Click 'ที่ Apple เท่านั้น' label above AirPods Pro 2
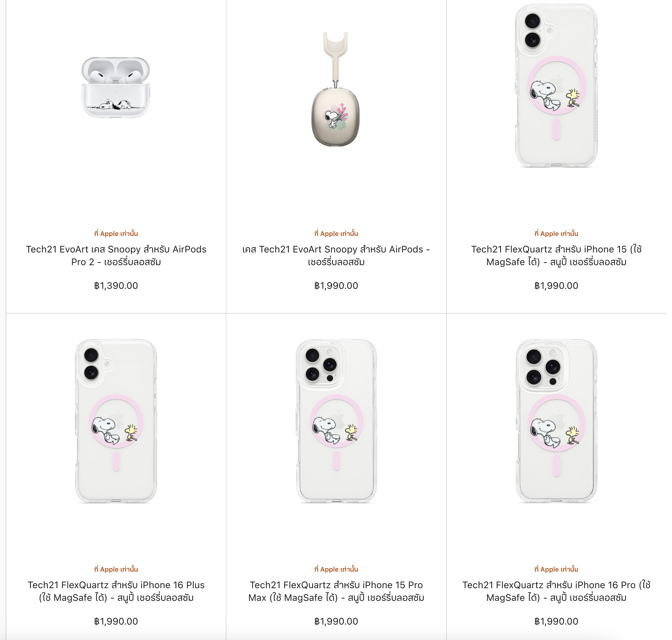The width and height of the screenshot is (672, 640). click(x=116, y=233)
